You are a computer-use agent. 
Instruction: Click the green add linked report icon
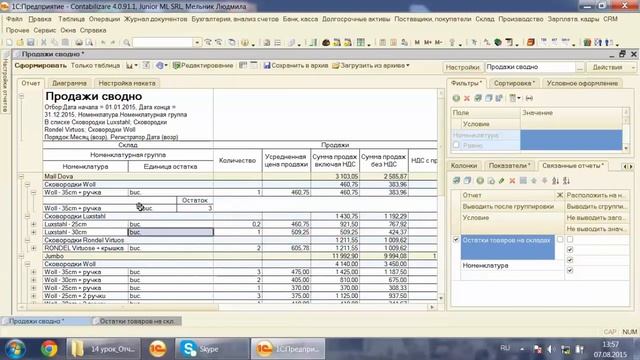coord(480,181)
